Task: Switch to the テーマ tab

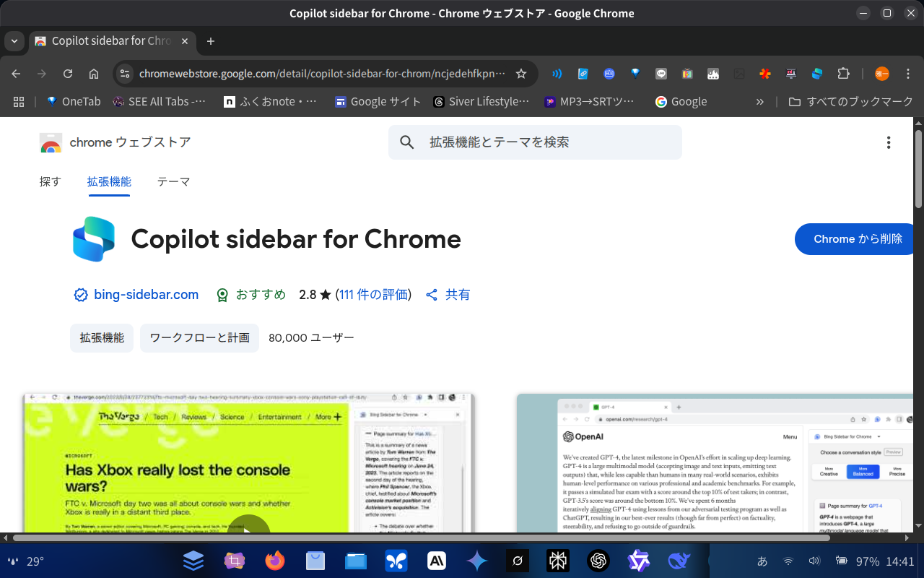Action: 174,181
